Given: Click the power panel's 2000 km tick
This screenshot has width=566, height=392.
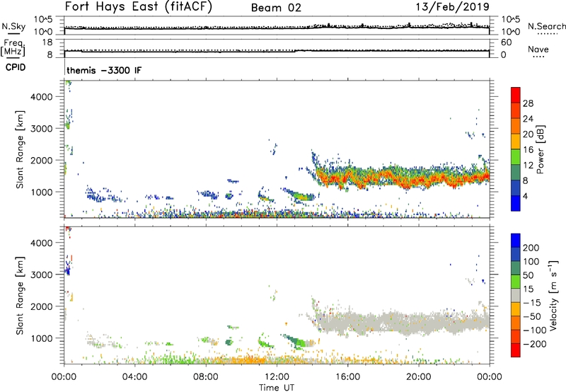Looking at the screenshot, I should click(x=42, y=160).
